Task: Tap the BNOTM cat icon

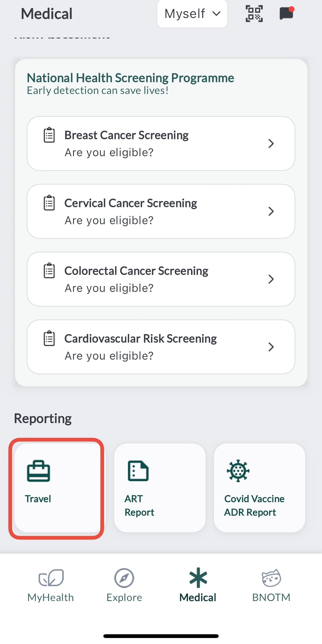Action: coord(271,578)
